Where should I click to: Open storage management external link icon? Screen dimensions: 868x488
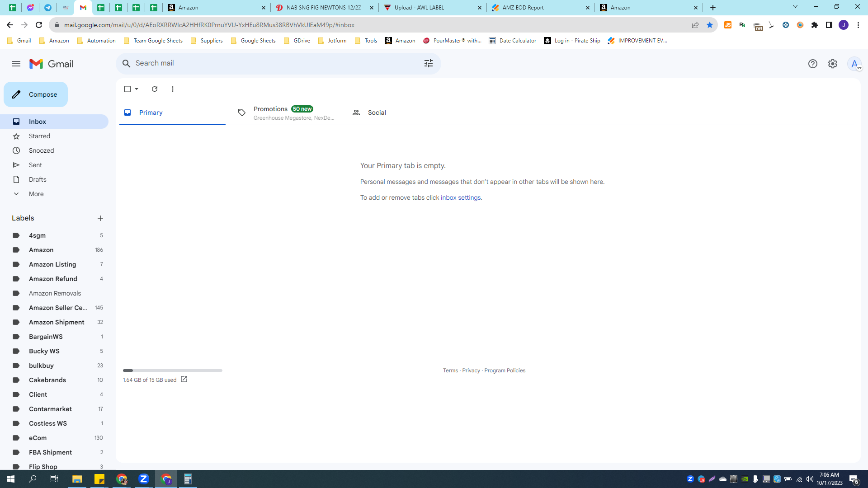(x=184, y=380)
